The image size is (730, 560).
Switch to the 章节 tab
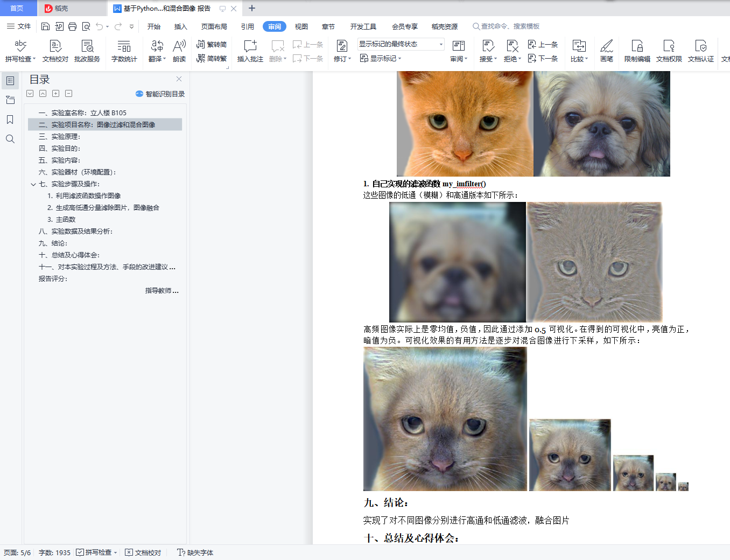[328, 26]
